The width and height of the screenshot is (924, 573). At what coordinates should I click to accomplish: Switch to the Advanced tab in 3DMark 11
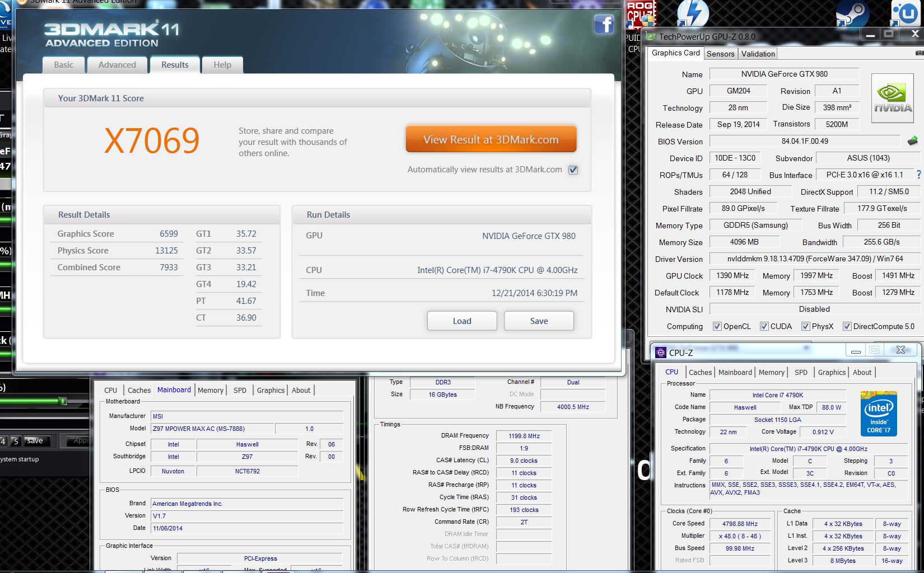coord(117,65)
